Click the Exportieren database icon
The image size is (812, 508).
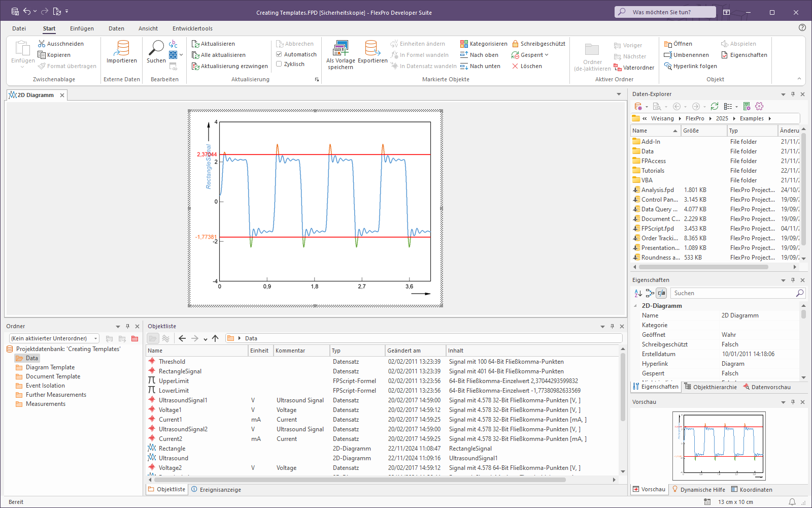pyautogui.click(x=373, y=48)
